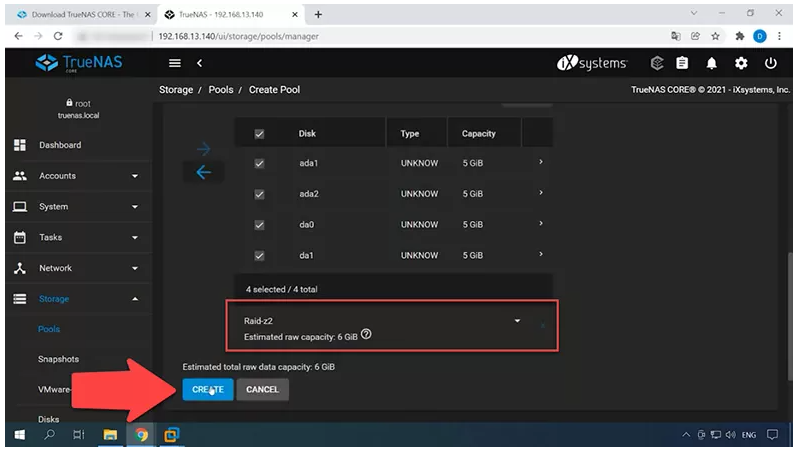The height and width of the screenshot is (451, 798).
Task: Go to Storage breadcrumb
Action: coord(176,90)
